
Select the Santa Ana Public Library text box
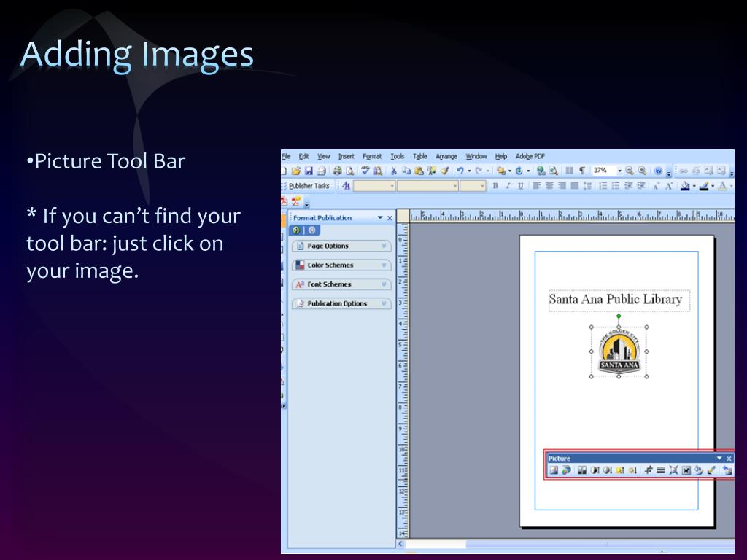615,300
